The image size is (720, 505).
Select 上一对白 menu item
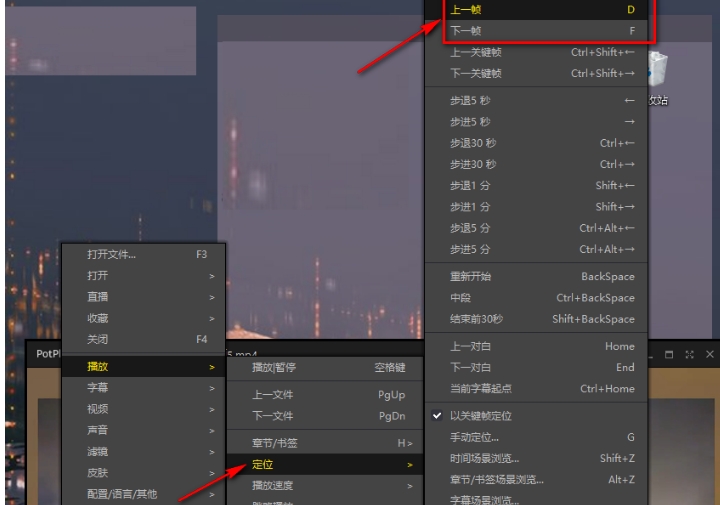coord(536,346)
